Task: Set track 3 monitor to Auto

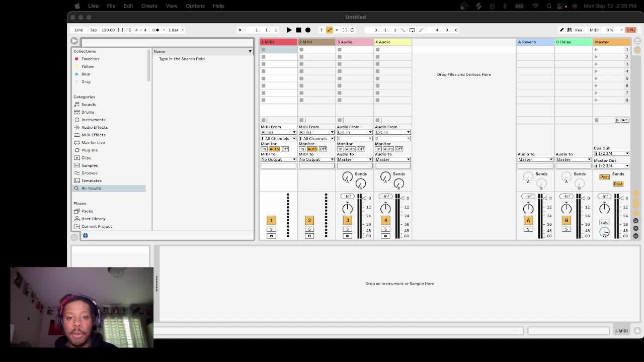Action: (350, 149)
